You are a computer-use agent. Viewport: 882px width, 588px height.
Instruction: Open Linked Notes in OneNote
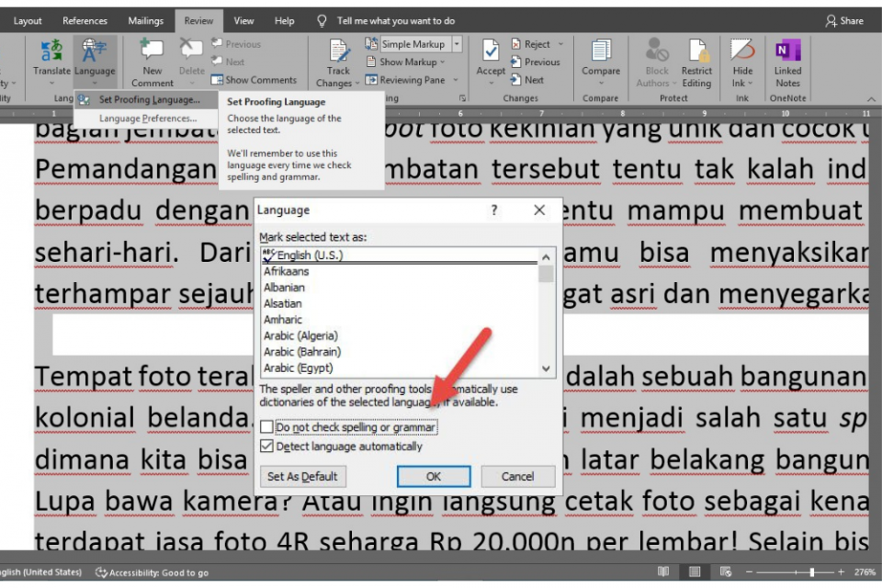787,63
